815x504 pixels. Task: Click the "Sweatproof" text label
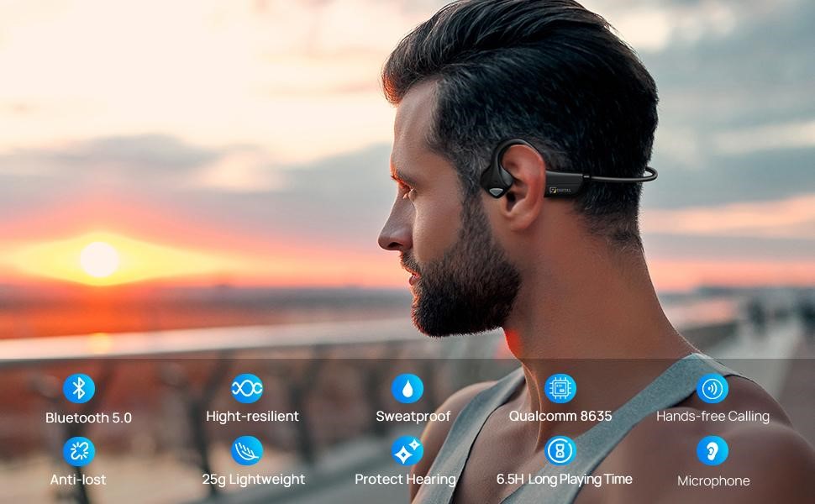413,416
